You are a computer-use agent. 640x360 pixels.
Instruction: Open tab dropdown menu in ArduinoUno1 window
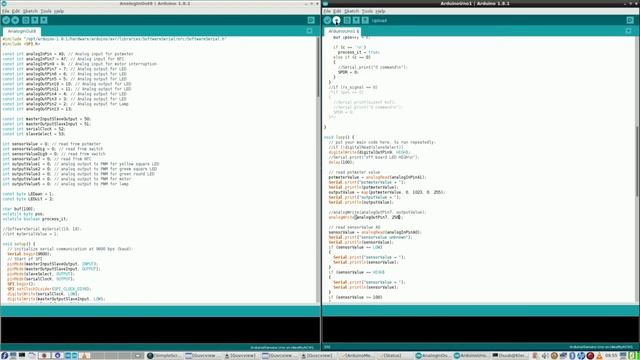coord(629,31)
